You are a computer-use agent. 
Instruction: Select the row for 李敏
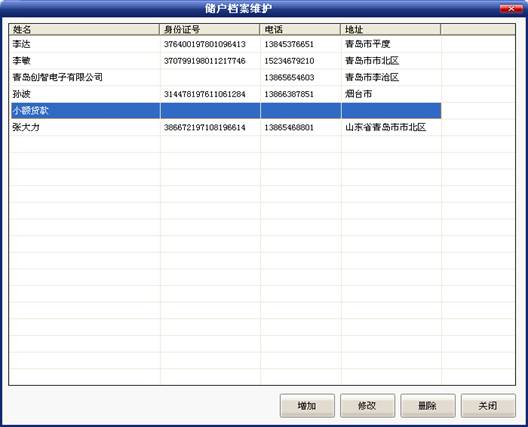226,61
